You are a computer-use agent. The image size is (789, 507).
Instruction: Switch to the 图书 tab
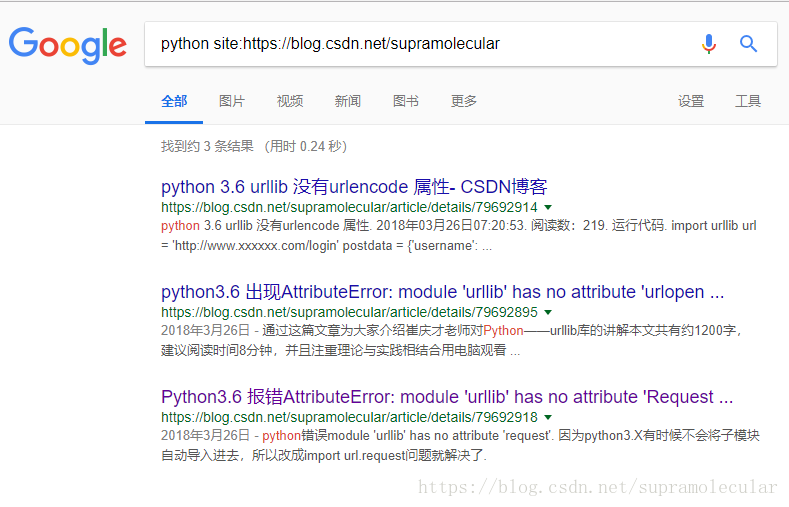coord(406,101)
